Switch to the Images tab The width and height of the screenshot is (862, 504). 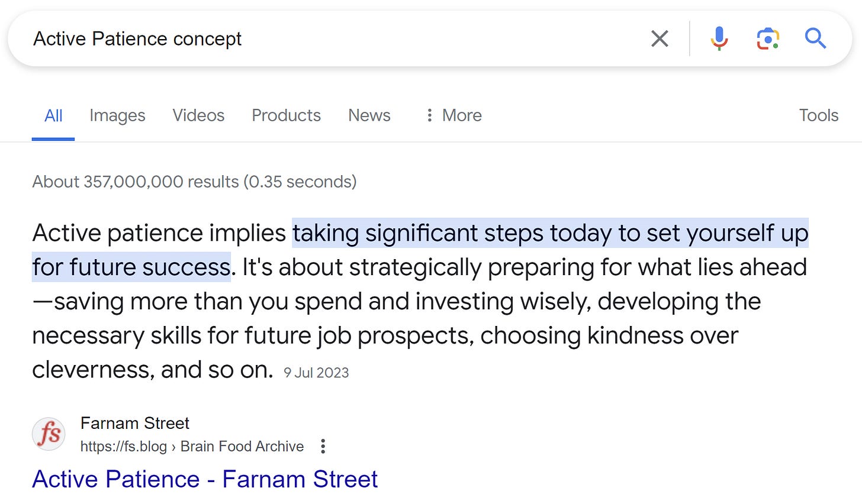117,115
